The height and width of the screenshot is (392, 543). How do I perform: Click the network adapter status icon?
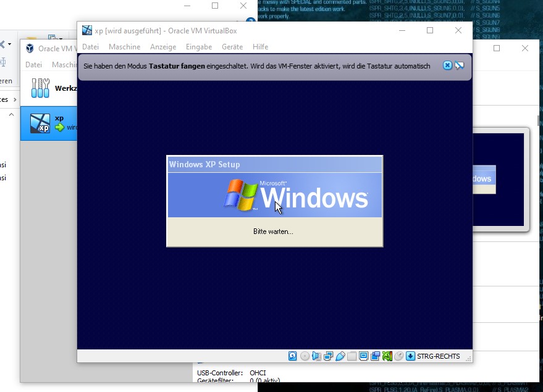click(328, 356)
